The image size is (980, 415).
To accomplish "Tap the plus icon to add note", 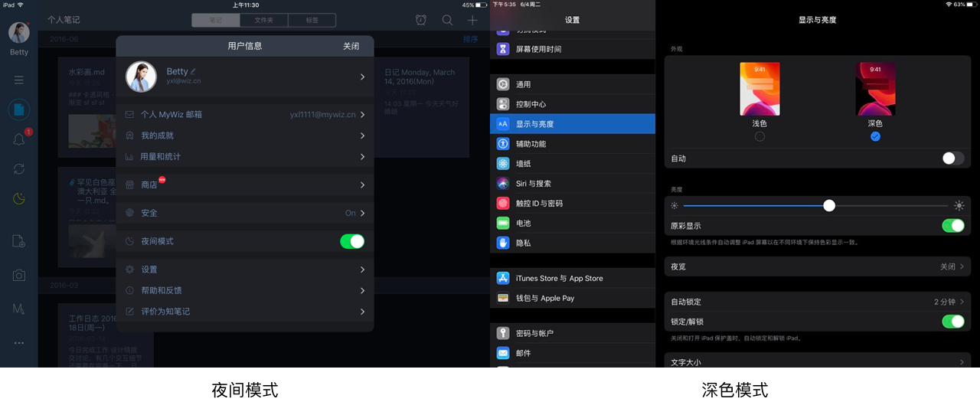I will click(472, 20).
